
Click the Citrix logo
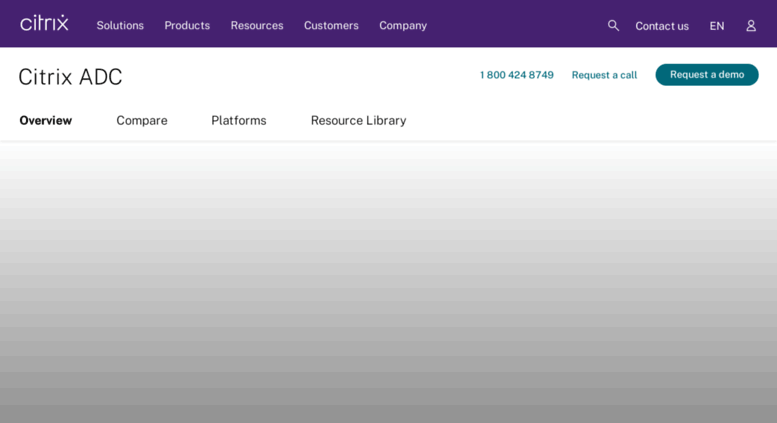44,23
